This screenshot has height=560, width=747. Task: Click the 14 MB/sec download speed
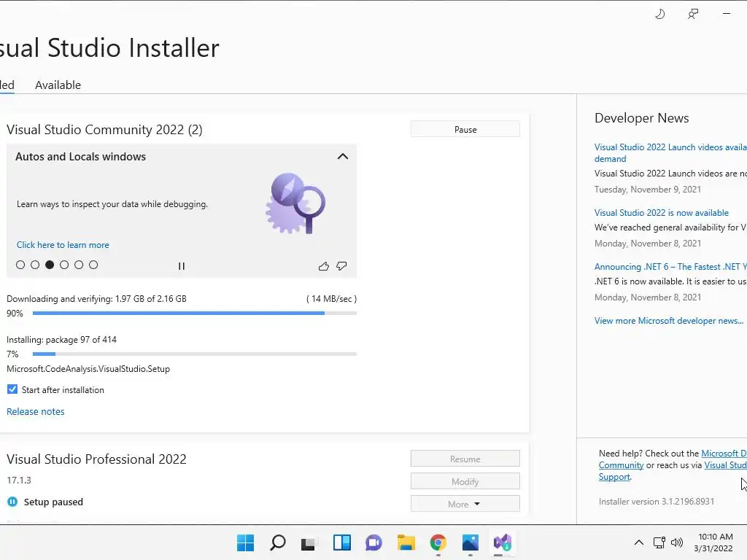[332, 299]
